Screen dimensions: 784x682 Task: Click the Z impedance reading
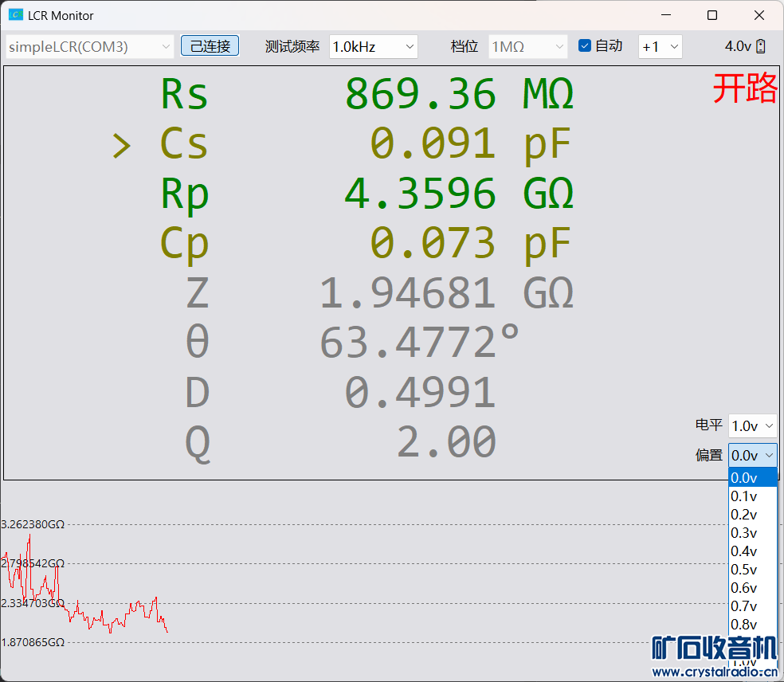click(367, 292)
